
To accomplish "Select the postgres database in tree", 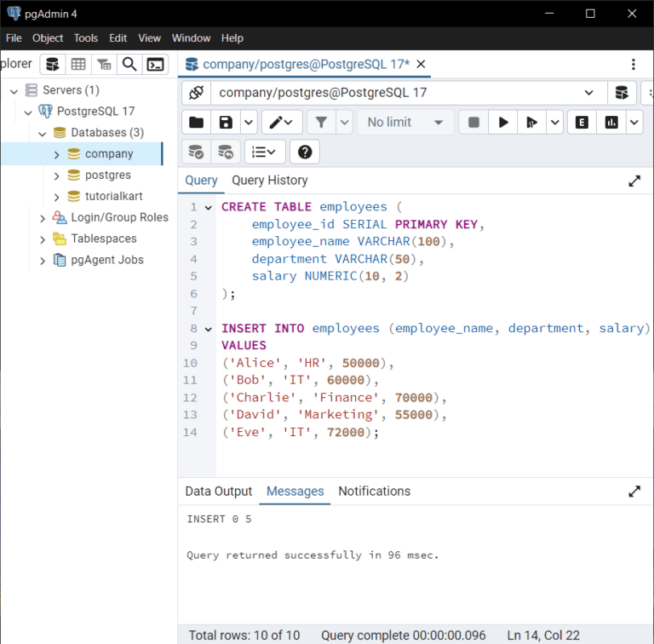I will [x=107, y=175].
